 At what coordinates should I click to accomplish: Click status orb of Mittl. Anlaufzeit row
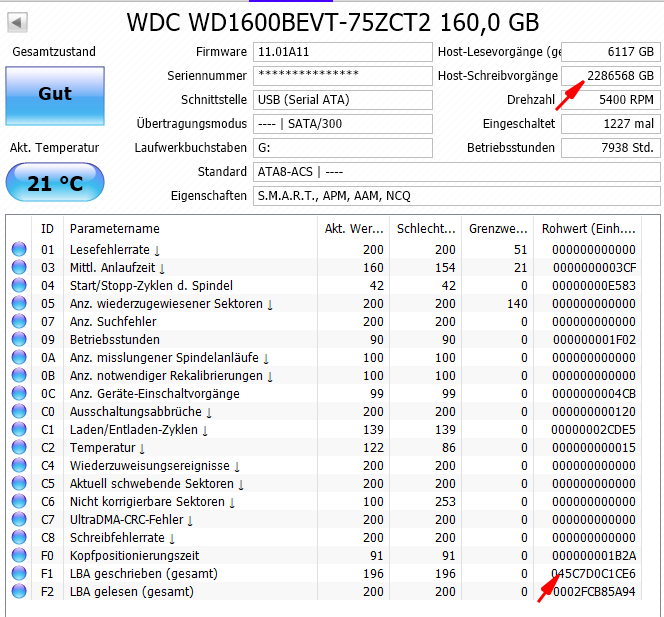19,267
